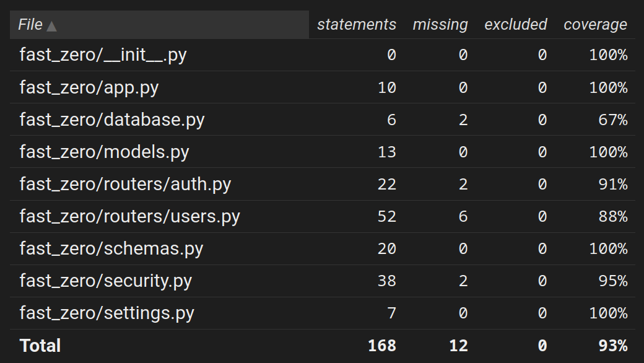644x363 pixels.
Task: Open fast_zero/app.py coverage report
Action: click(89, 87)
